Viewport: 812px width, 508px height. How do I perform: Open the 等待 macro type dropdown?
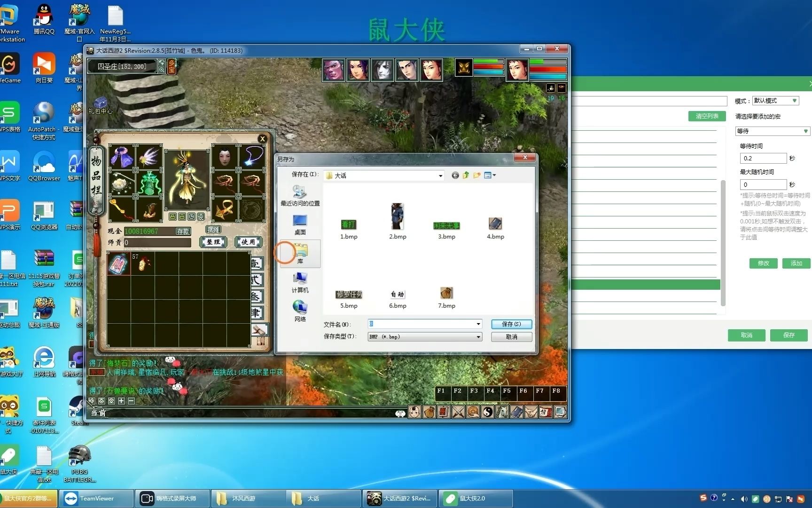(773, 131)
